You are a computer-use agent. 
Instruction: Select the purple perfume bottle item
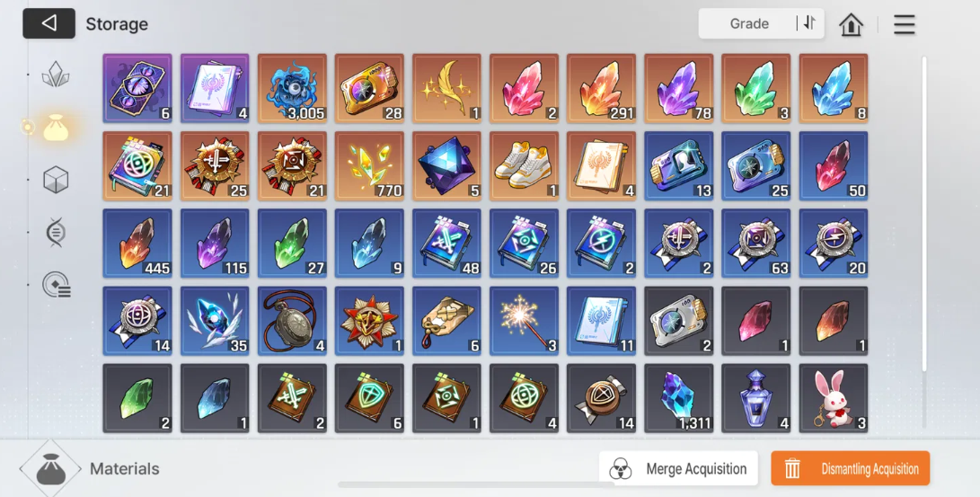(x=755, y=398)
